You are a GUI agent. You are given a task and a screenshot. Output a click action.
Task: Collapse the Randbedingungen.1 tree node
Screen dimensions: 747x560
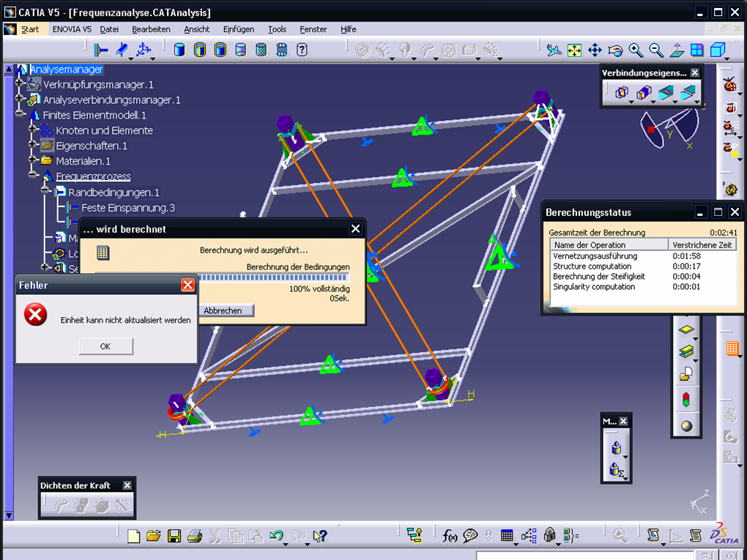45,190
